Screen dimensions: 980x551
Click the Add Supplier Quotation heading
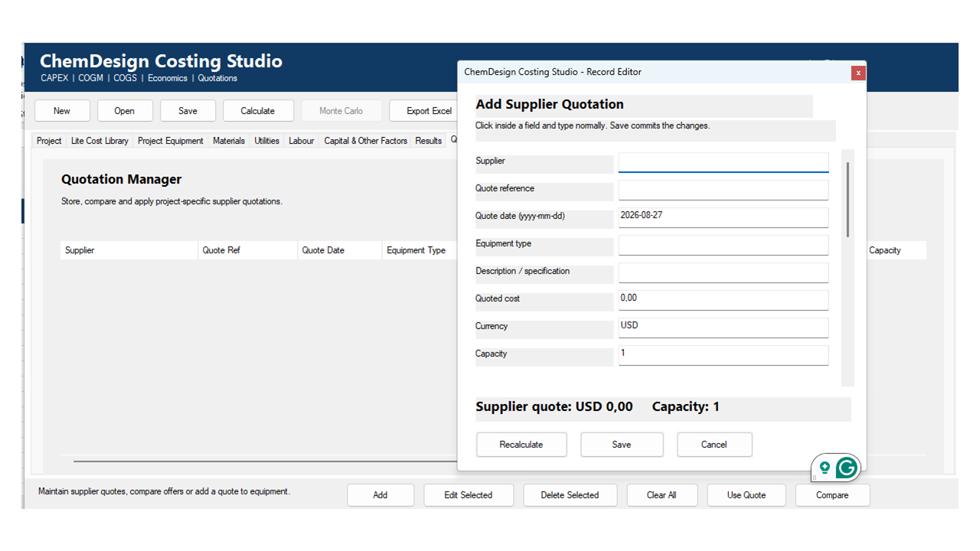pyautogui.click(x=550, y=105)
